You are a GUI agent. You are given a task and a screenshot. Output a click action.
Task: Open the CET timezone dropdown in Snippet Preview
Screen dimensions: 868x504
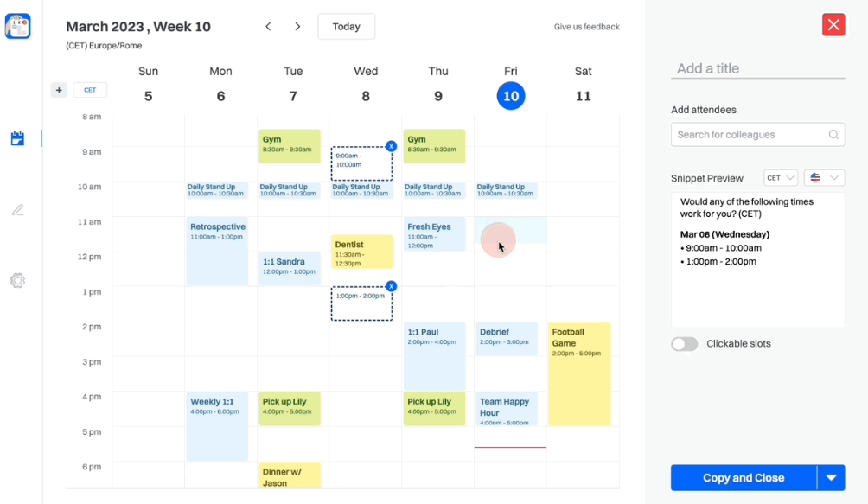tap(781, 178)
